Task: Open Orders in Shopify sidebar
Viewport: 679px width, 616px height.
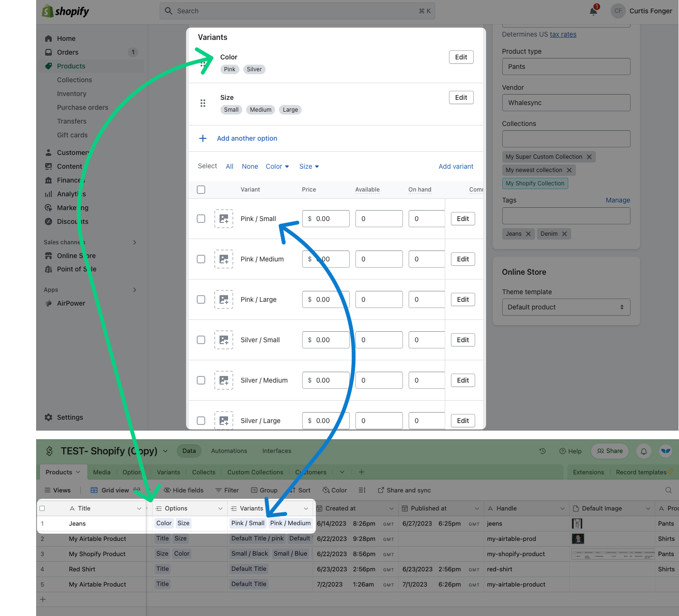Action: 67,52
